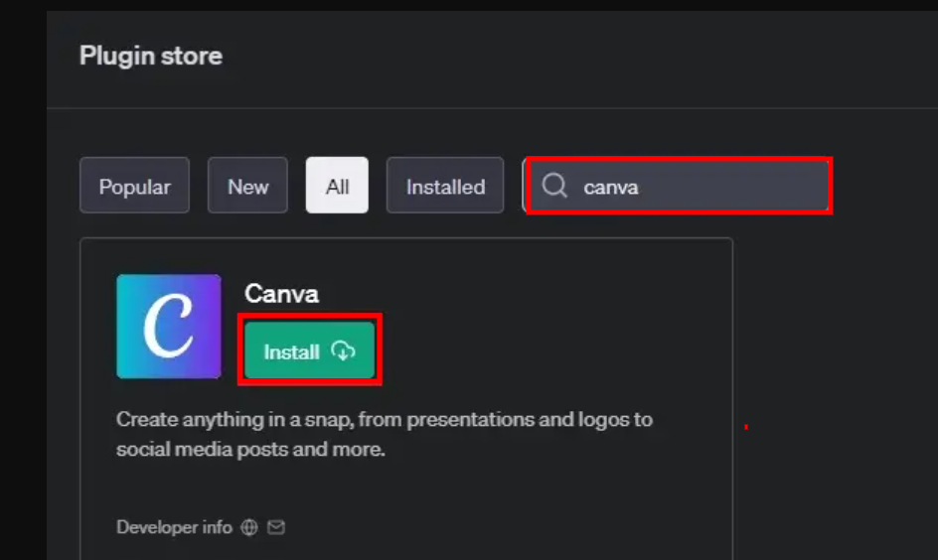The image size is (938, 560).
Task: Click the plugin search field containing canva
Action: 679,186
